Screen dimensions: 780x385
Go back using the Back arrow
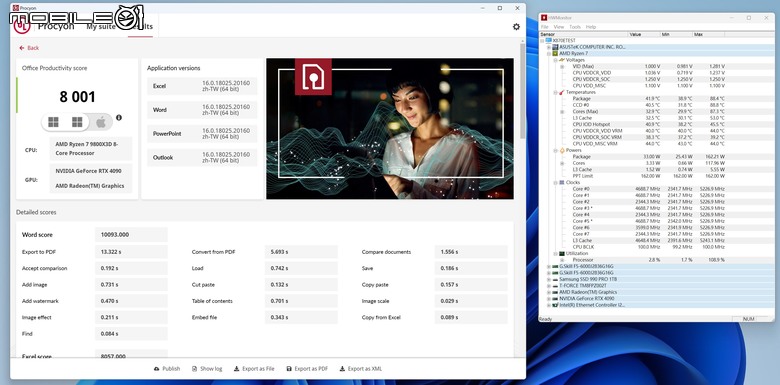[x=21, y=48]
